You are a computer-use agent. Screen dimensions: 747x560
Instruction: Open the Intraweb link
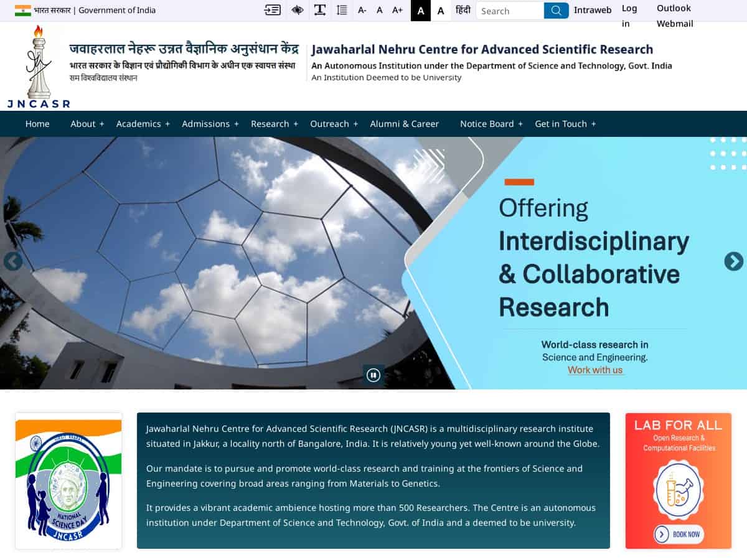click(x=593, y=10)
